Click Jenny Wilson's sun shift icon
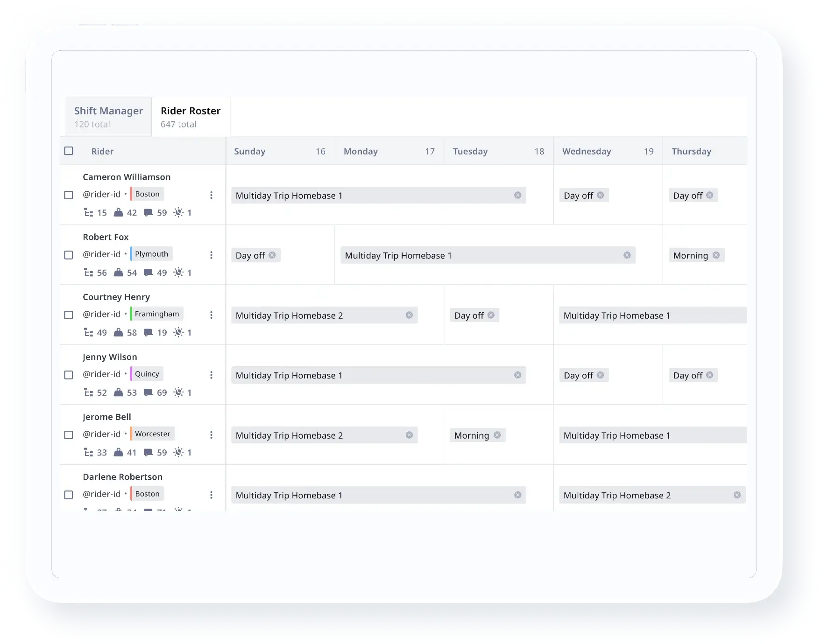The height and width of the screenshot is (644, 821). (x=178, y=392)
